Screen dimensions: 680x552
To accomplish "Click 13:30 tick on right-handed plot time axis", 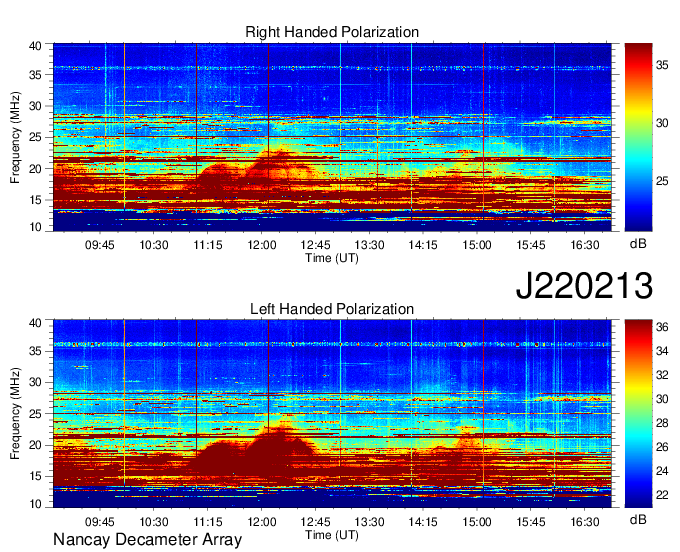I will (x=369, y=245).
